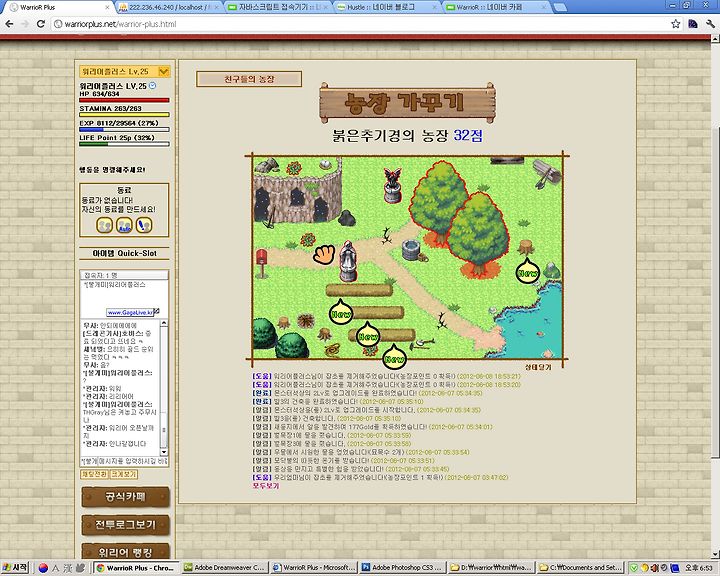Viewport: 720px width, 576px height.
Task: Click the New bubble near the tree stump
Action: (527, 272)
